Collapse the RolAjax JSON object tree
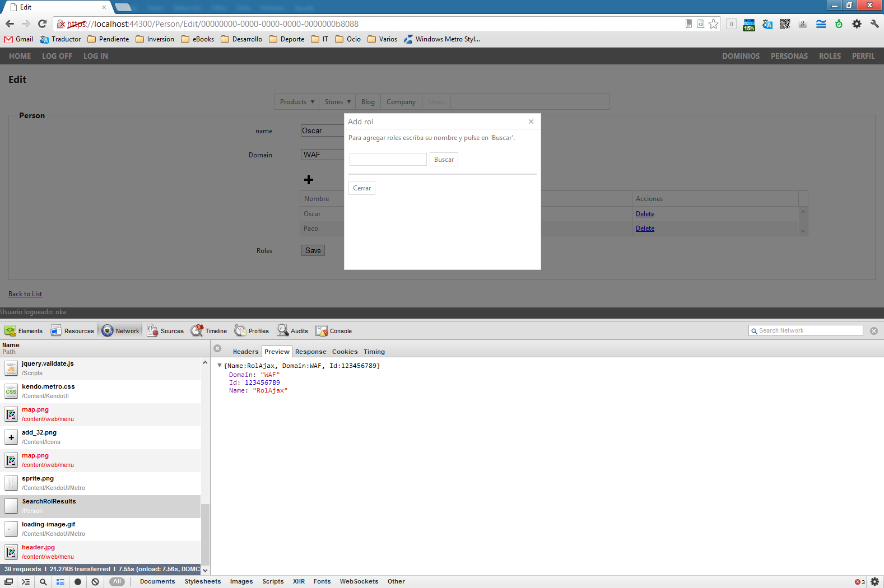The height and width of the screenshot is (588, 884). (x=220, y=366)
